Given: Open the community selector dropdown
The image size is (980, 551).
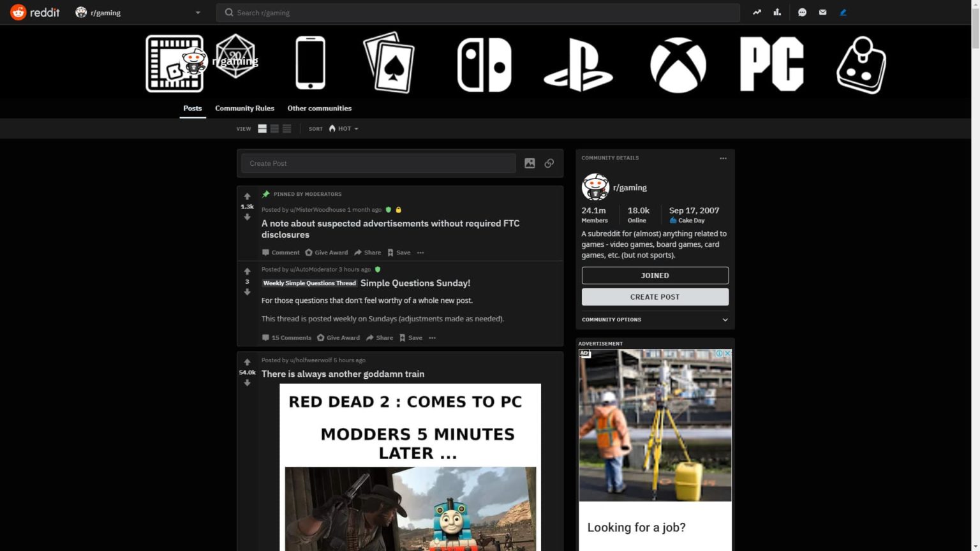Looking at the screenshot, I should click(x=198, y=12).
